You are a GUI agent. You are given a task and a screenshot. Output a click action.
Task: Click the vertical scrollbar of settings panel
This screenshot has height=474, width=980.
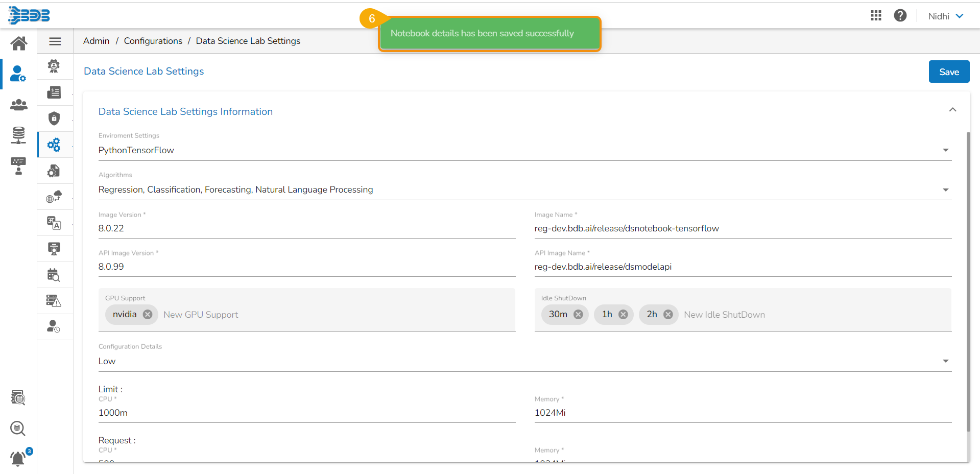click(x=968, y=281)
